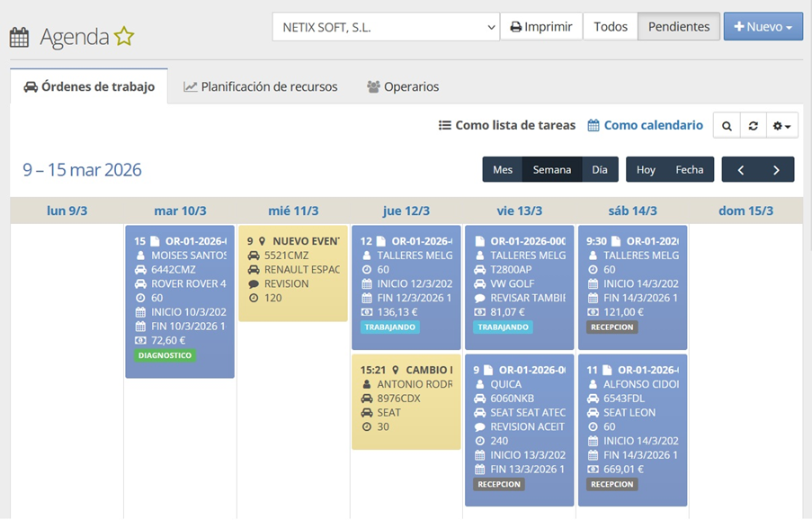Click the yellow favorite star next to Agenda
The image size is (812, 520).
(124, 37)
